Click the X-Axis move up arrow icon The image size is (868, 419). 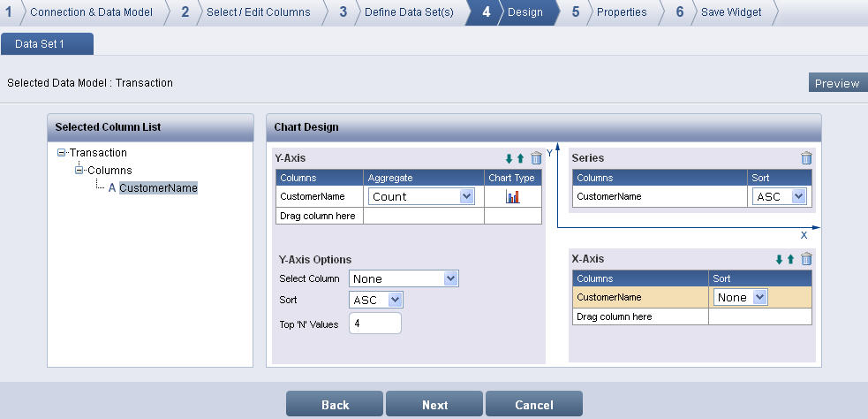tap(790, 259)
